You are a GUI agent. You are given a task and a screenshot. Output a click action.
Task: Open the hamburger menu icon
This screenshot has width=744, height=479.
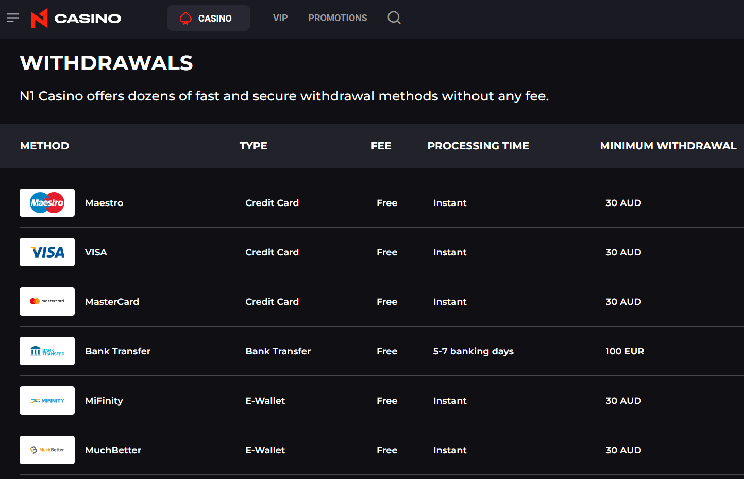[x=13, y=18]
